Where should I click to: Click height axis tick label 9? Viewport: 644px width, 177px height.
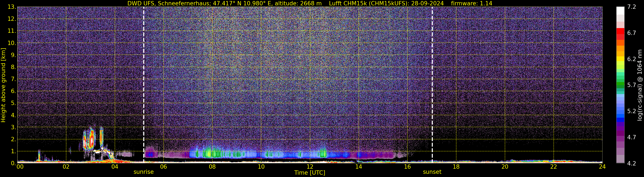click(x=13, y=55)
